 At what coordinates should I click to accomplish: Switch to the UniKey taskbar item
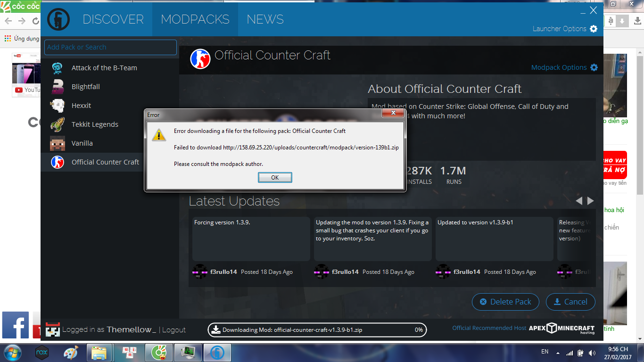tap(129, 353)
